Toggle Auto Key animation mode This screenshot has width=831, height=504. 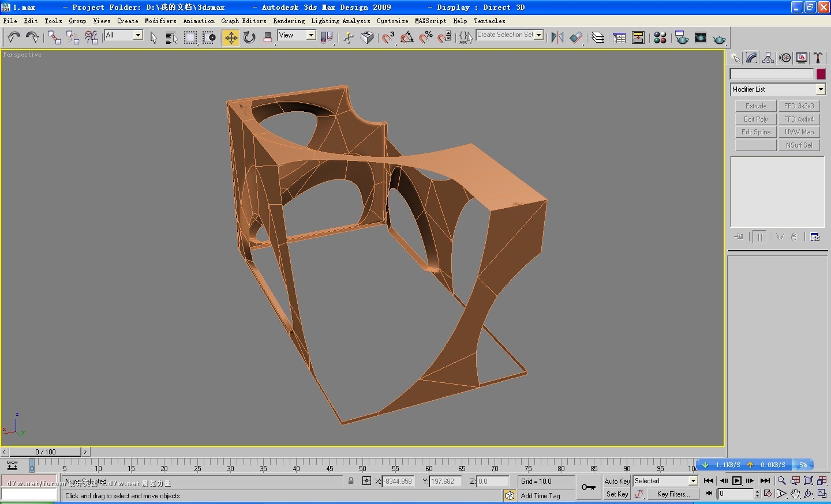[x=617, y=482]
